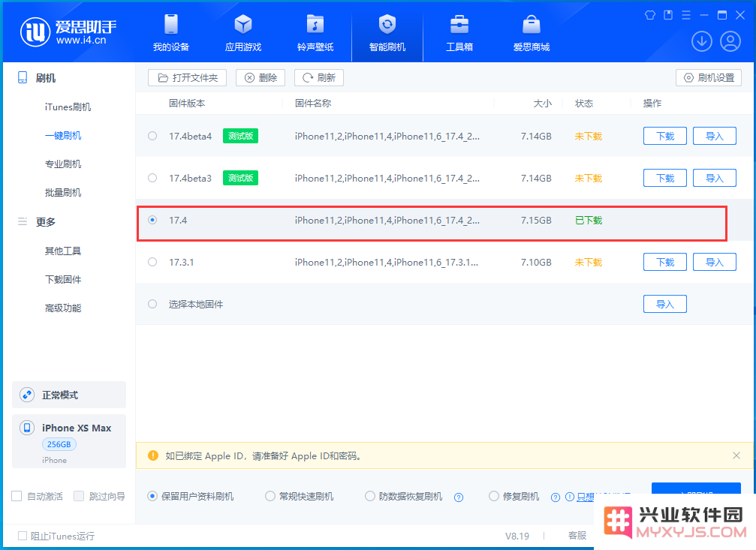Click the 已下载 status of 17.4
The image size is (756, 550).
(x=589, y=221)
